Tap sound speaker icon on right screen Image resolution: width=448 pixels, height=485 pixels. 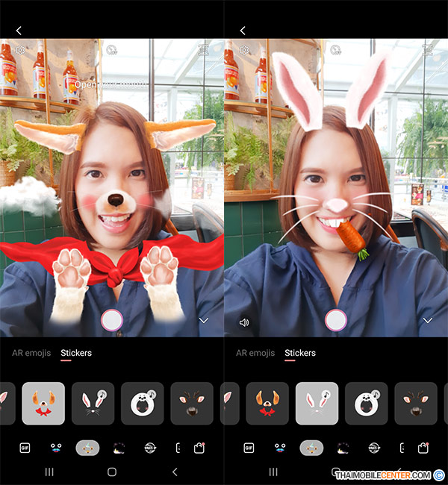244,322
